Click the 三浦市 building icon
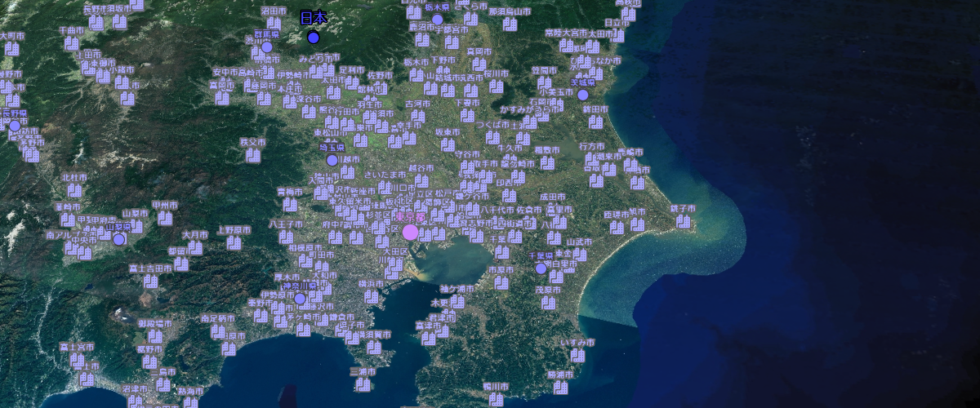The height and width of the screenshot is (408, 980). tap(363, 384)
